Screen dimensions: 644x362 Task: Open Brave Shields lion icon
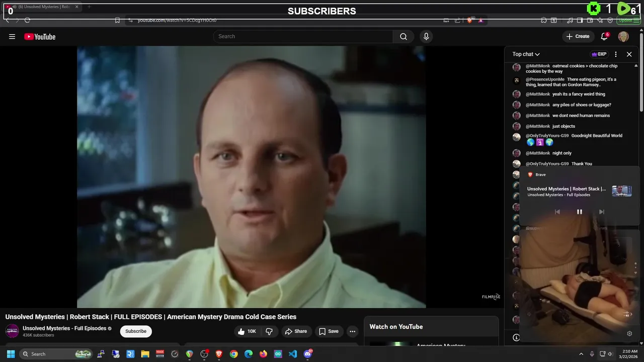click(x=469, y=20)
